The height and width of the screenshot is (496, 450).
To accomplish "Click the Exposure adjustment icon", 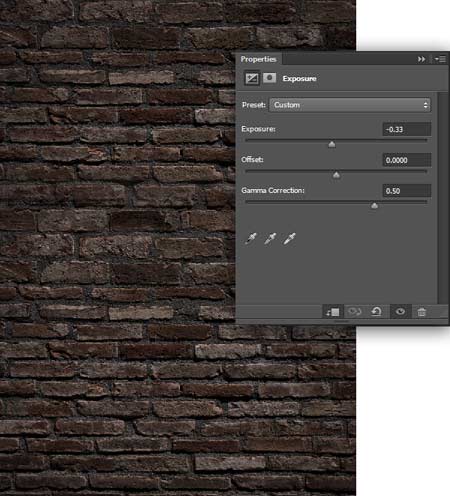I will pos(252,79).
